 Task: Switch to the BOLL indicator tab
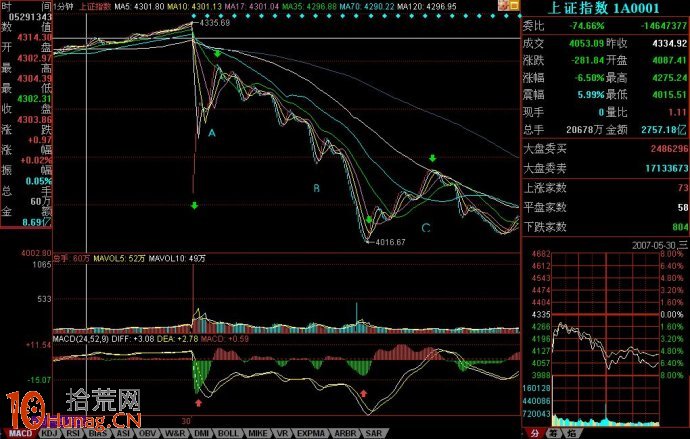[x=228, y=434]
